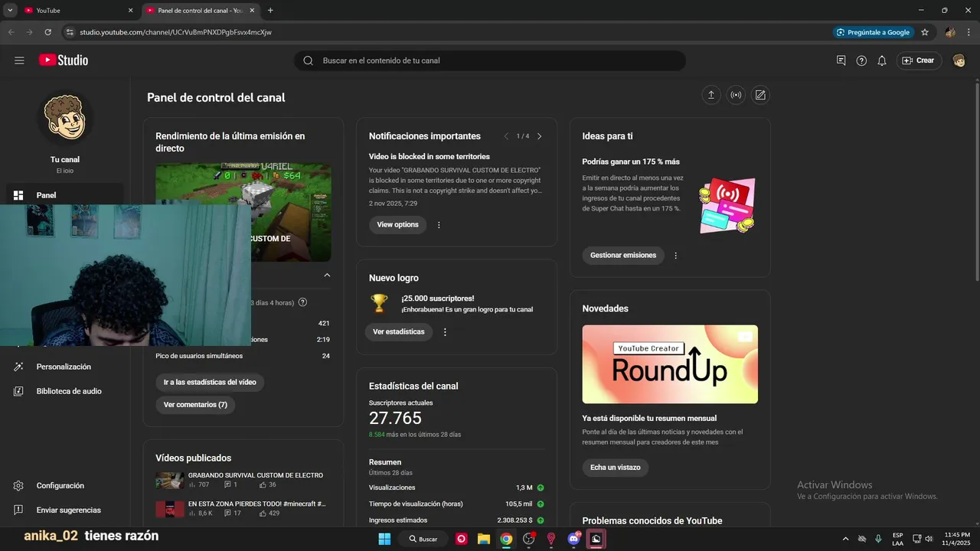Open more options next to Gestionar emisiones
This screenshot has height=551, width=980.
pyautogui.click(x=675, y=256)
